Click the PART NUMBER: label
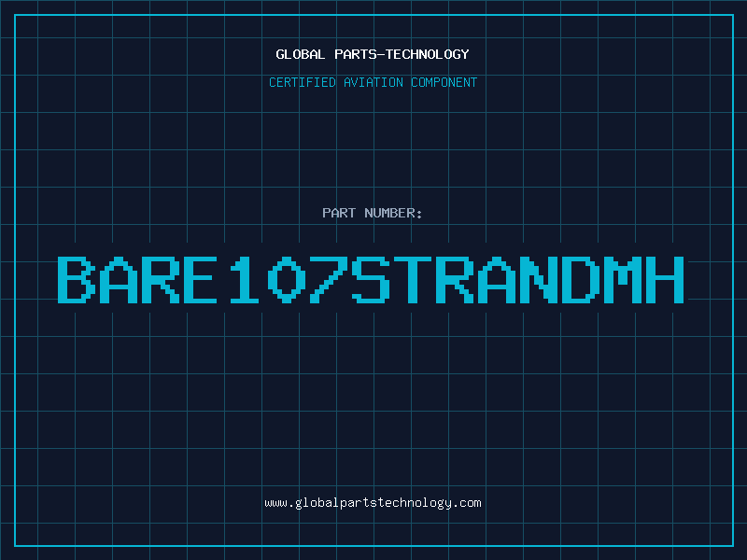747x560 pixels. [x=373, y=213]
